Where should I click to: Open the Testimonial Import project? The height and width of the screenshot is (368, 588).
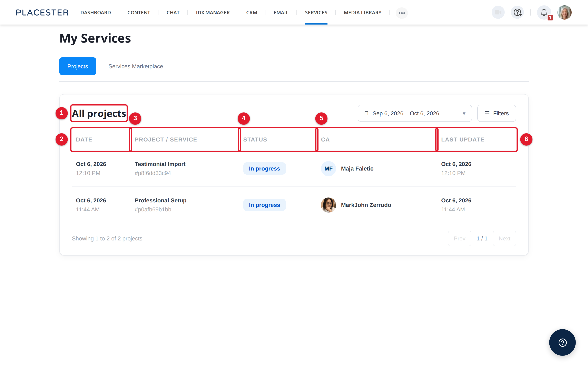tap(160, 164)
